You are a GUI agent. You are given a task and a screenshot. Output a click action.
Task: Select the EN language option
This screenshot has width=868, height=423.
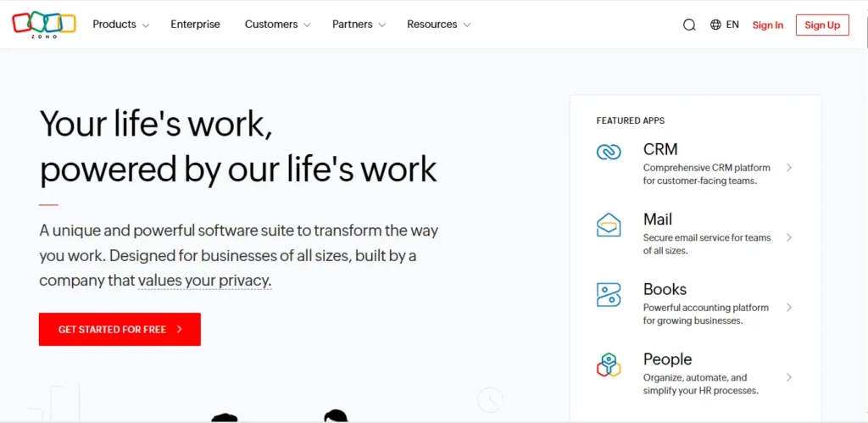(x=732, y=25)
